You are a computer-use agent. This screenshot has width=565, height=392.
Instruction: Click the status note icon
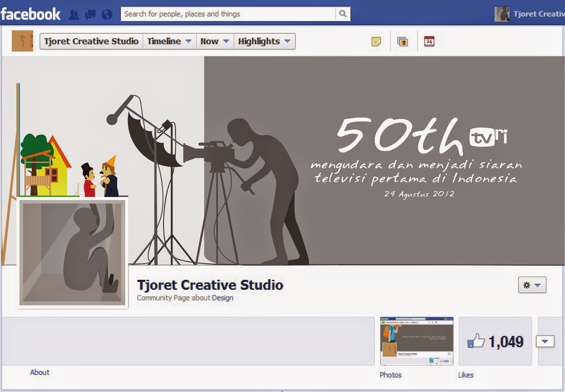click(376, 41)
